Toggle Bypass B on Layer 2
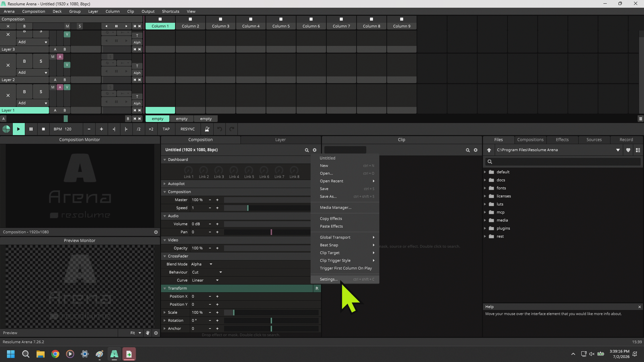The image size is (644, 362). [24, 61]
